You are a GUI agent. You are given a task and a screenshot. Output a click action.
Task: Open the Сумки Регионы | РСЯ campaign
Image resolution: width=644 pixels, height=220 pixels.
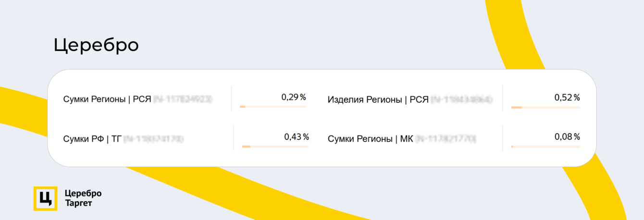107,99
